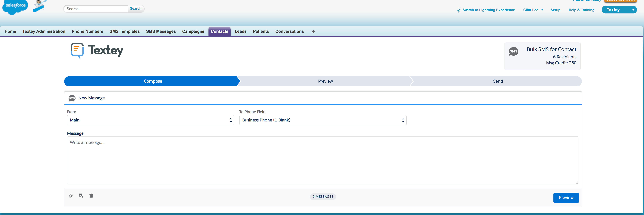Click the SMS icon in the Bulk SMS panel
The width and height of the screenshot is (644, 215).
coord(514,51)
